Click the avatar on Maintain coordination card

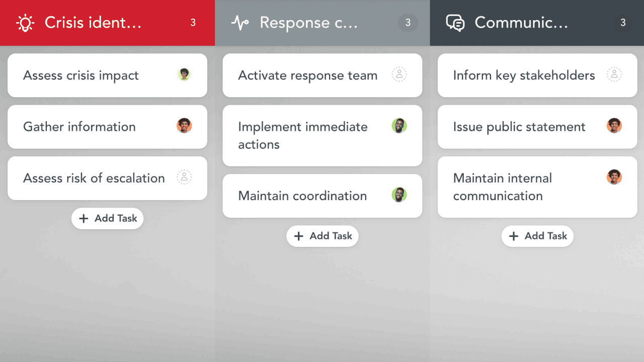pyautogui.click(x=399, y=195)
